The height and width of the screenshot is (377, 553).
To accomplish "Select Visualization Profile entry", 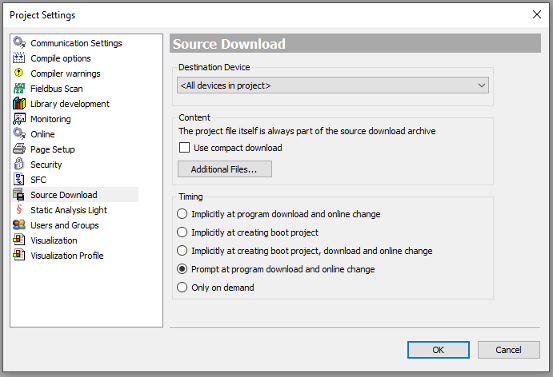I will (x=67, y=255).
